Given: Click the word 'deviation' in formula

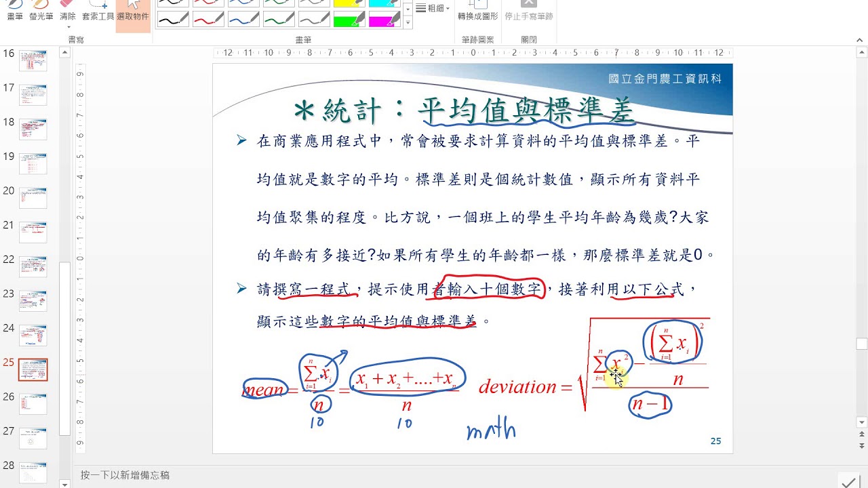Looking at the screenshot, I should coord(518,387).
